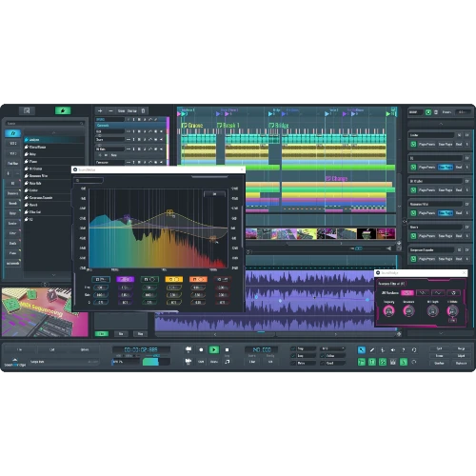Select the red EQ band button
Viewport: 476px width, 476px height.
click(x=222, y=279)
